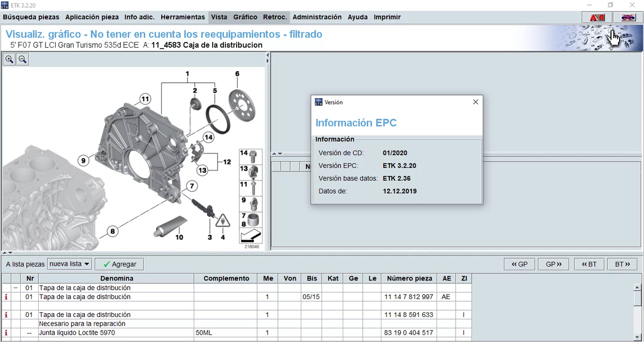Click the zoom in magnifier icon
Image resolution: width=644 pixels, height=342 pixels.
9,59
